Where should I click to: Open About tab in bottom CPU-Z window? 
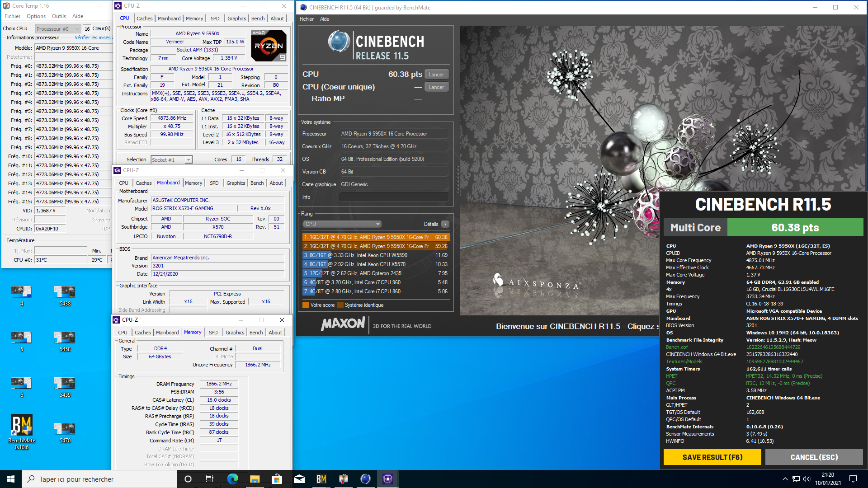(275, 333)
